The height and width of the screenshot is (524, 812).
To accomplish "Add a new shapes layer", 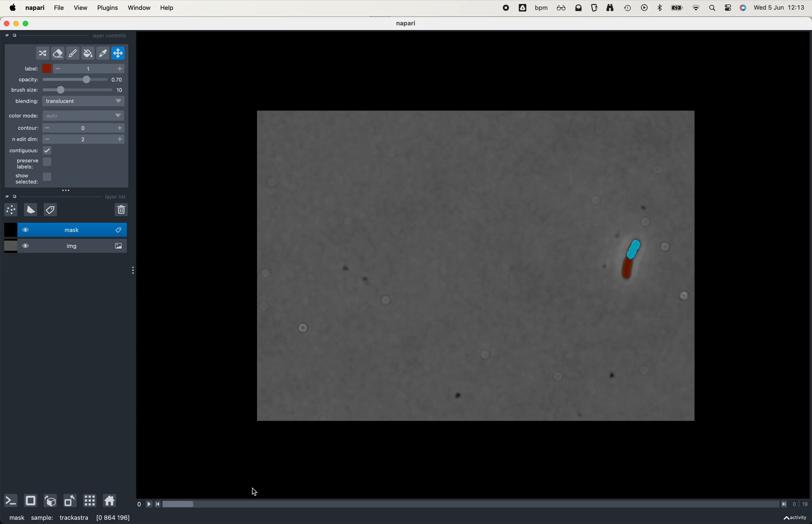I will pos(31,210).
